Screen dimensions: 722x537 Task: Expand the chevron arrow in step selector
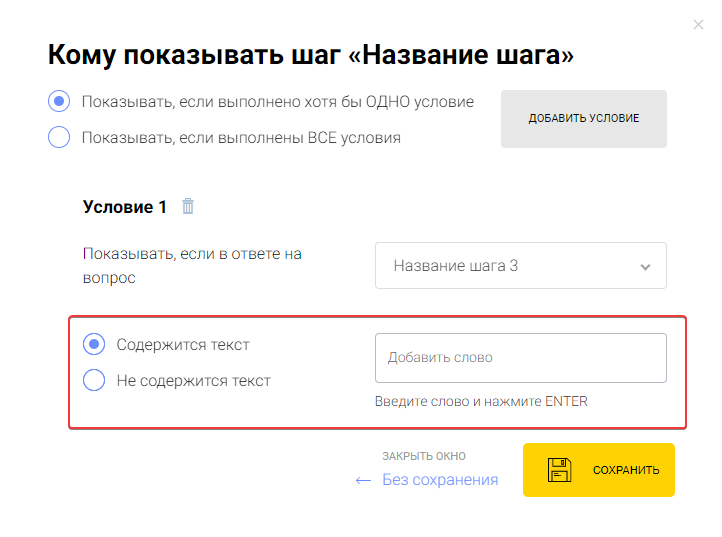pos(645,267)
